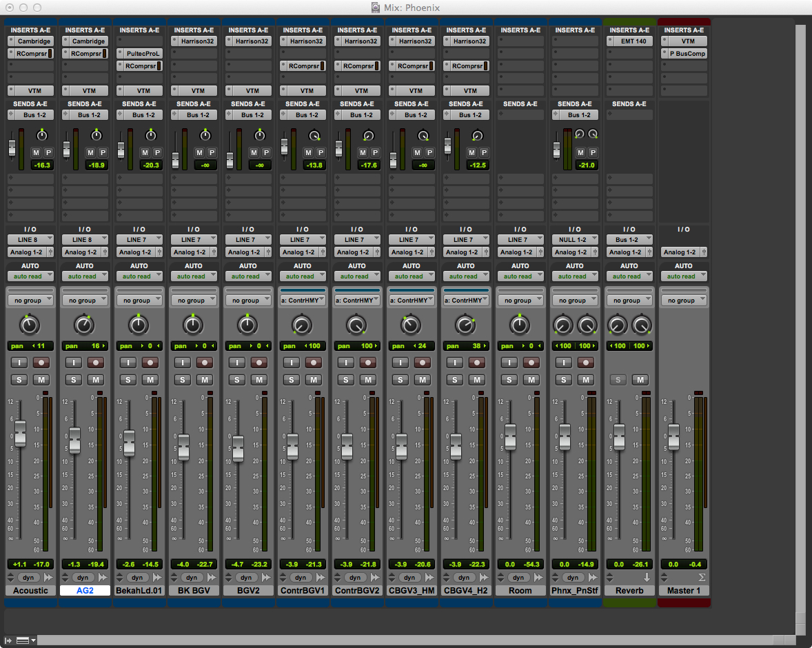
Task: Open the RComprsr insert on ContrBGV2
Action: coord(357,65)
